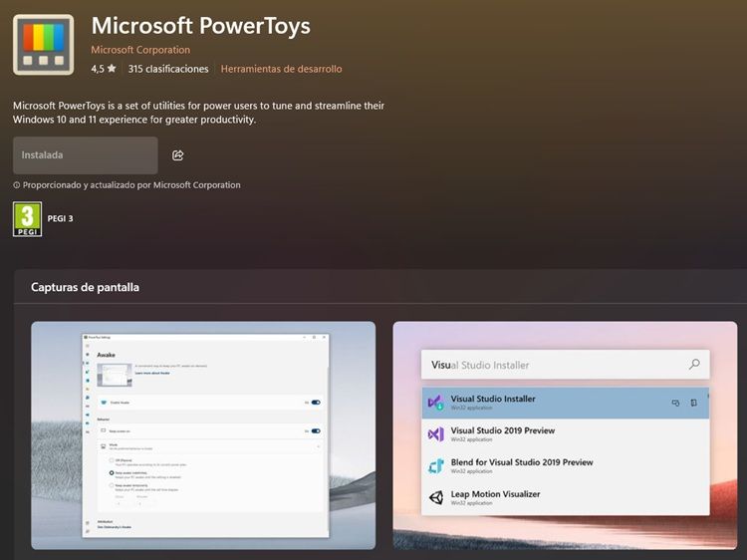Click the Visual Studio Installer purple icon
This screenshot has width=747, height=560.
(435, 403)
